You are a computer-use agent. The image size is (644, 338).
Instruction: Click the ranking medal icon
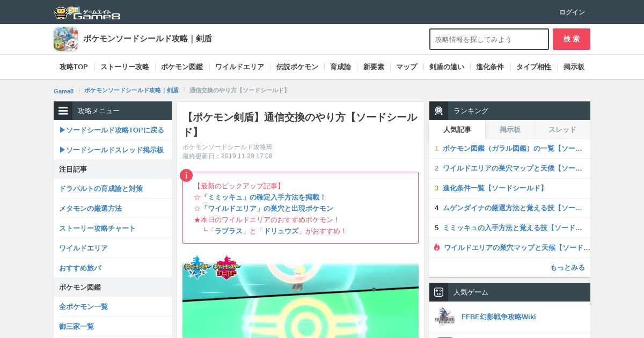438,111
